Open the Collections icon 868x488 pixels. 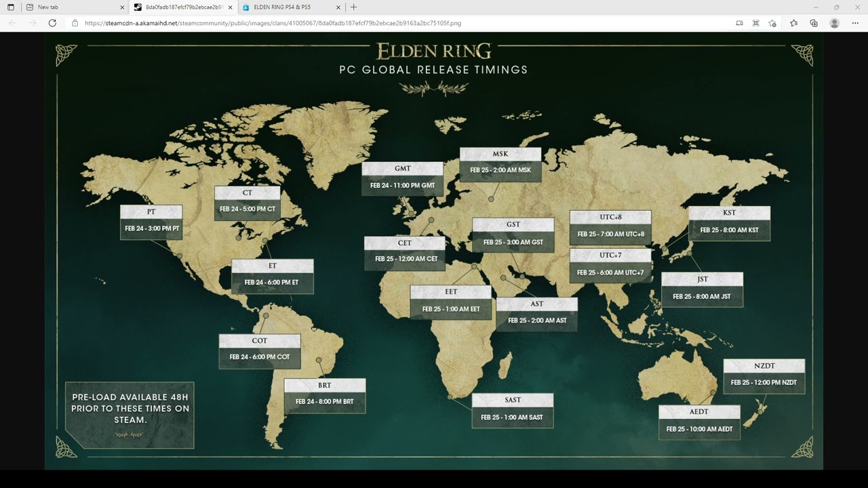click(814, 23)
